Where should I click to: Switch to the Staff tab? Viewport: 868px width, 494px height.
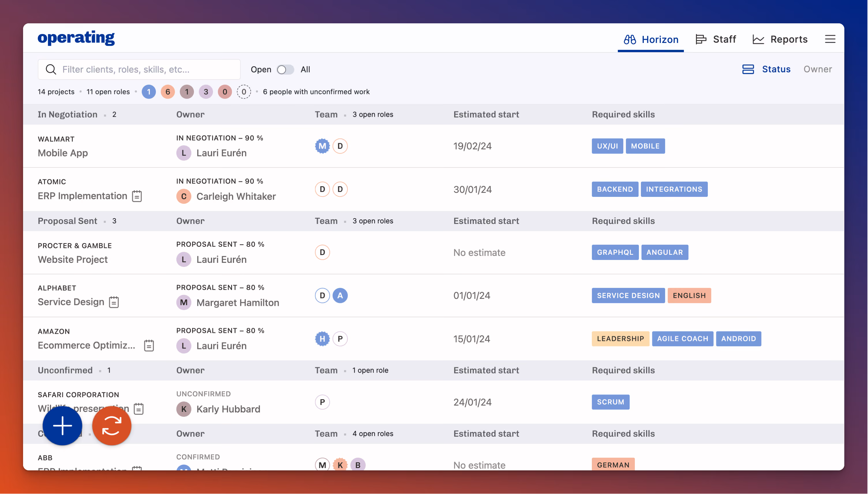click(x=716, y=39)
